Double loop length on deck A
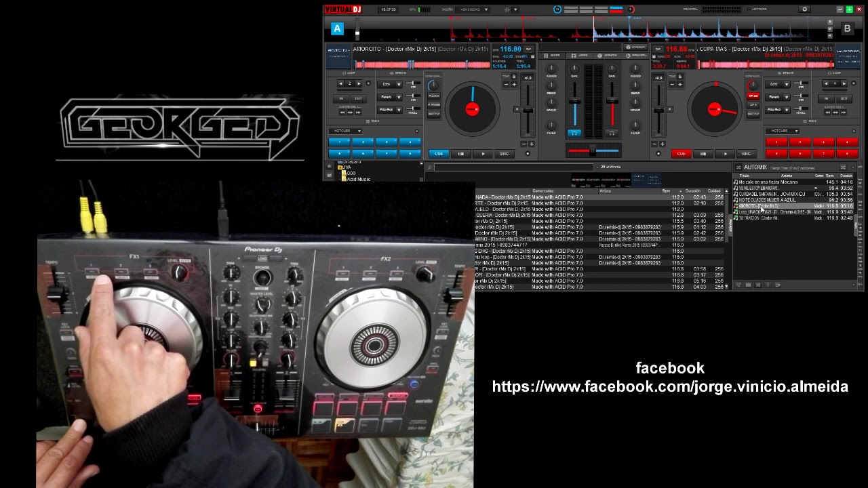 coord(359,83)
